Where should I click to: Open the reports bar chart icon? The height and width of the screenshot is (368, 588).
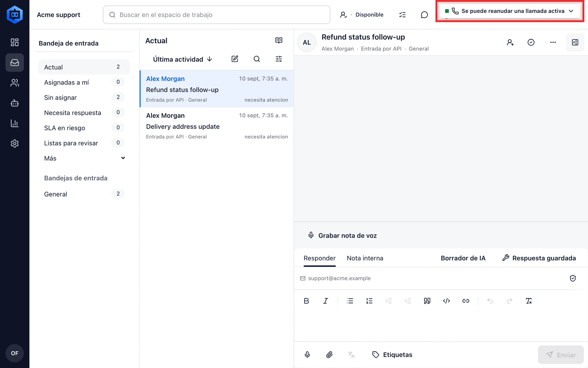(x=15, y=123)
